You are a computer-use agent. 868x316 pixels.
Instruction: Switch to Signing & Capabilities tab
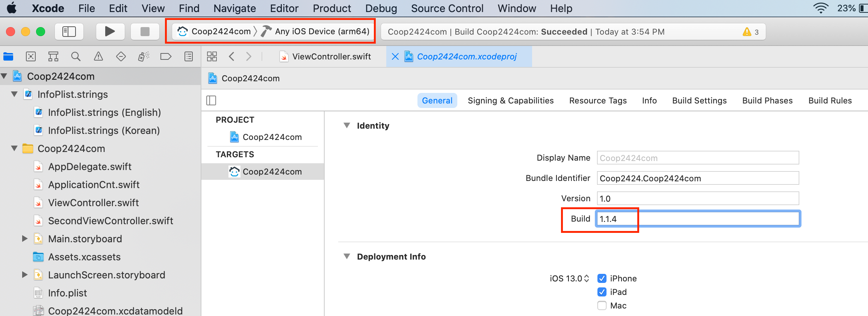(x=511, y=100)
